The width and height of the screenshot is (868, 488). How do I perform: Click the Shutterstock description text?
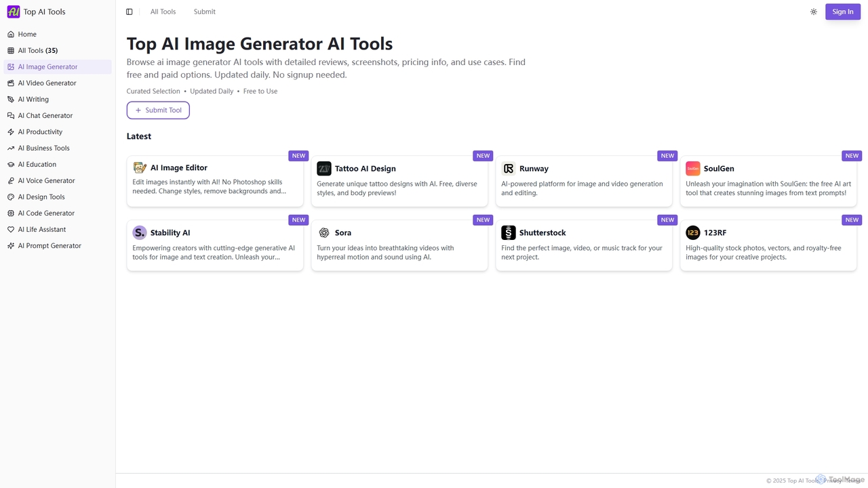click(x=582, y=252)
